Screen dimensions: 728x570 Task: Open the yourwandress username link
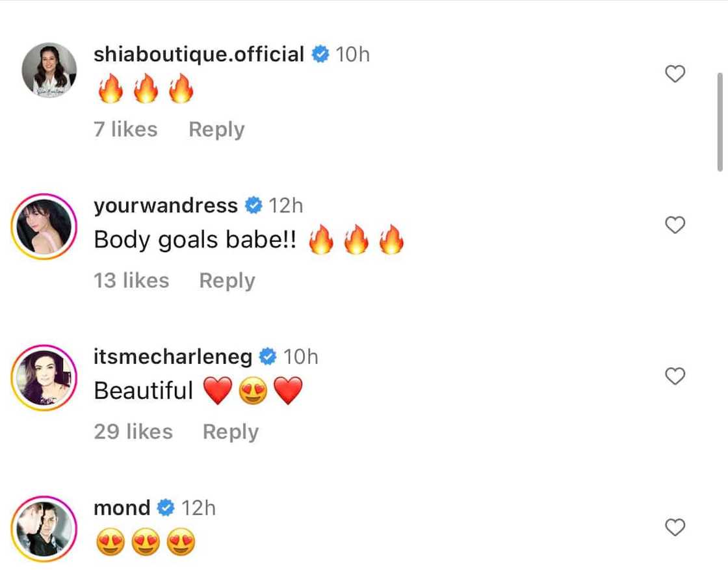pos(166,206)
